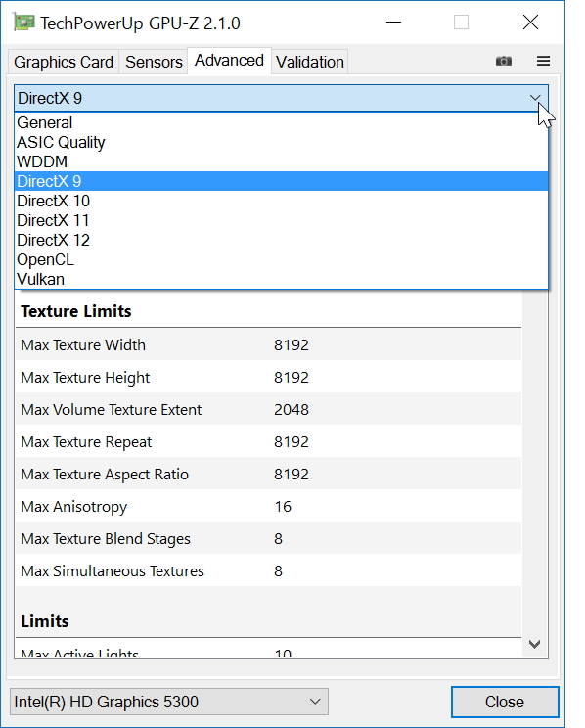Click the Max Texture Width row

click(x=268, y=344)
